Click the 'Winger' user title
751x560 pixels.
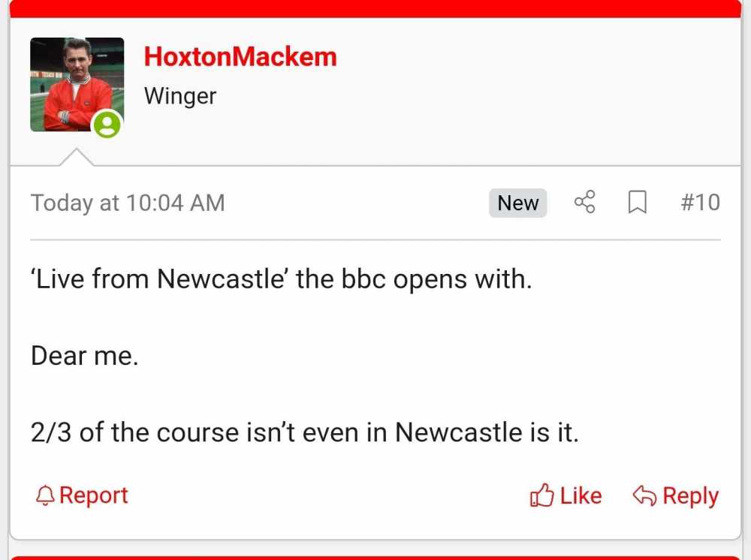(x=180, y=96)
